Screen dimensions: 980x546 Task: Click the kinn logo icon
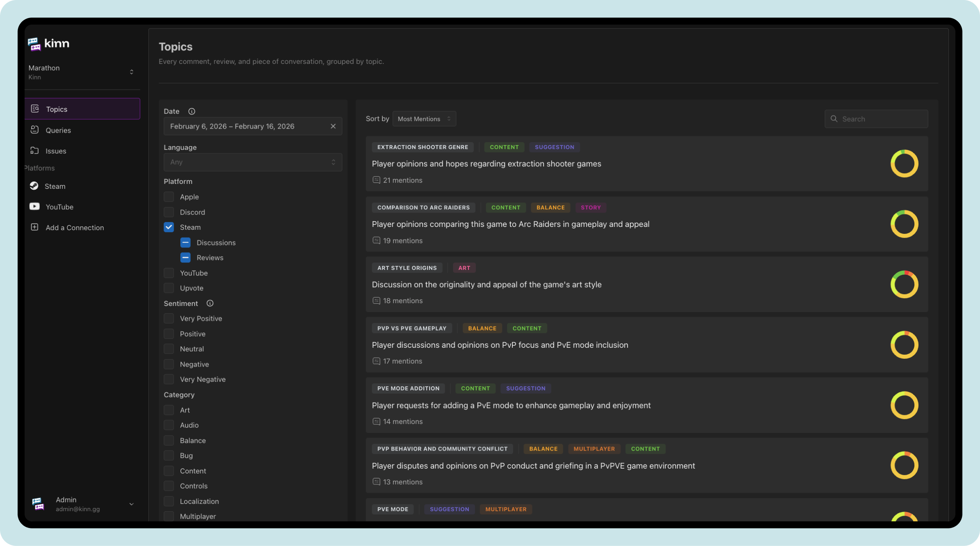(34, 44)
